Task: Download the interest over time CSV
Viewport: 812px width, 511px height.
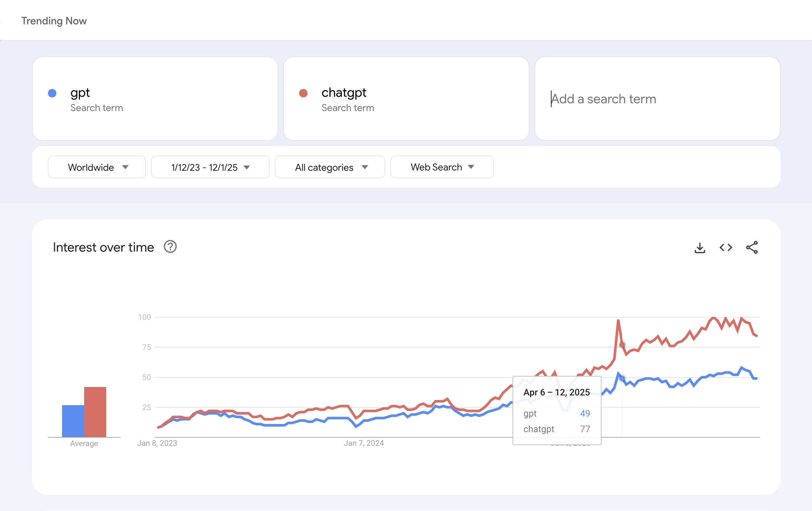Action: point(700,248)
